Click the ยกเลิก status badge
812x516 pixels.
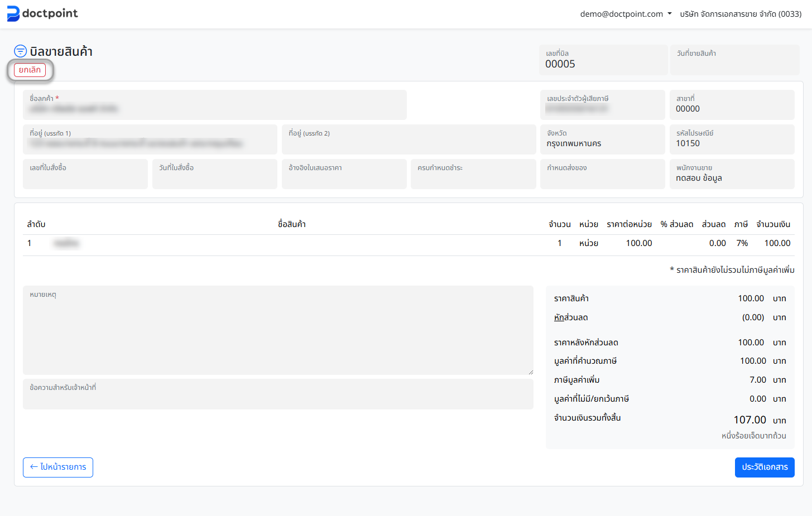pos(30,70)
